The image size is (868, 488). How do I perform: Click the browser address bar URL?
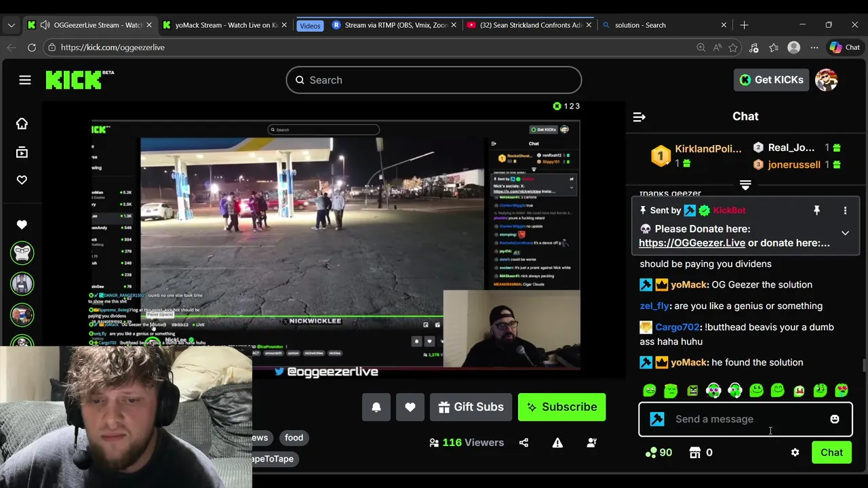[x=113, y=47]
